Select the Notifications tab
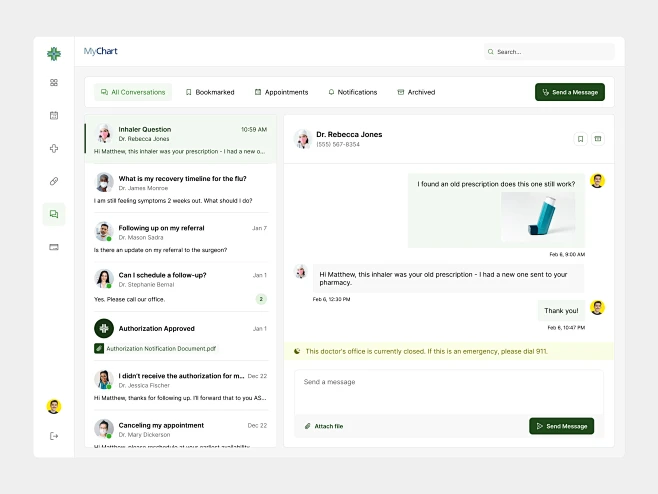This screenshot has height=494, width=658. 353,92
